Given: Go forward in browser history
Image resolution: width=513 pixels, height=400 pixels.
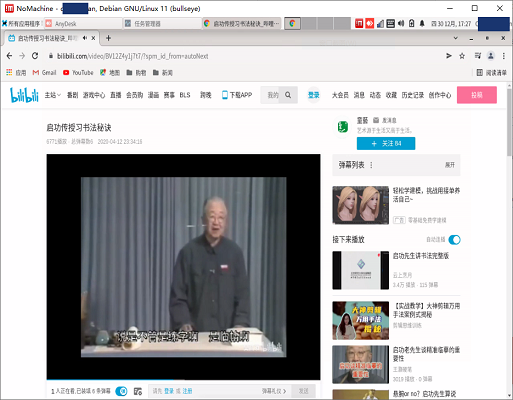Looking at the screenshot, I should pyautogui.click(x=22, y=56).
